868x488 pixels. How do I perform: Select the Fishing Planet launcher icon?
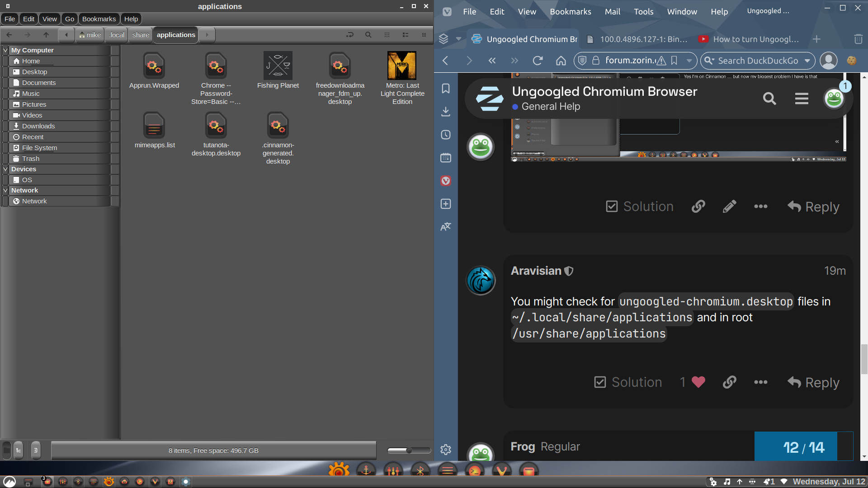click(x=278, y=66)
